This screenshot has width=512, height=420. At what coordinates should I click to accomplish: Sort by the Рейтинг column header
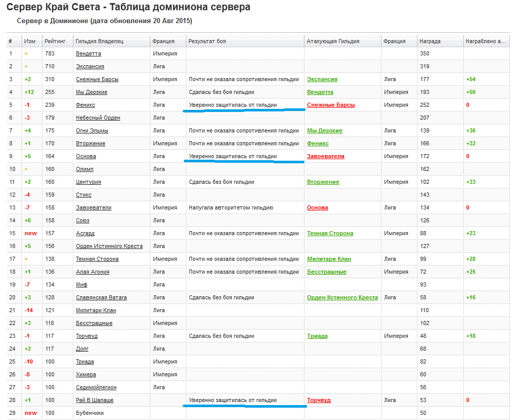[x=54, y=41]
